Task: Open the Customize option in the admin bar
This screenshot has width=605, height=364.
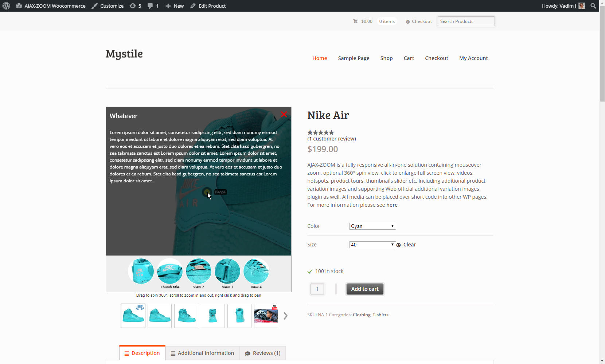Action: 108,6
